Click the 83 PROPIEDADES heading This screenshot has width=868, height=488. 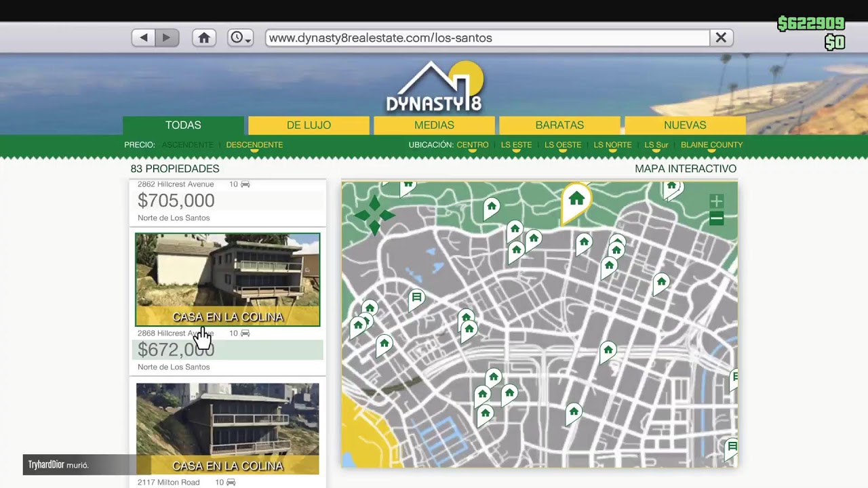point(175,169)
